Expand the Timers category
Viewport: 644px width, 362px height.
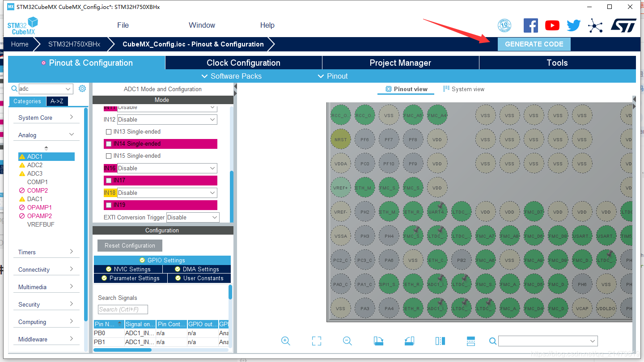click(46, 252)
